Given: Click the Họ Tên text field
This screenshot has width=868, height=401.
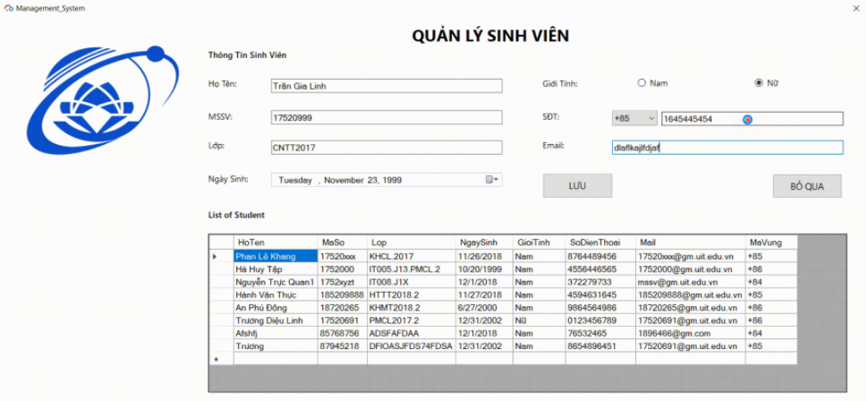Looking at the screenshot, I should point(386,86).
